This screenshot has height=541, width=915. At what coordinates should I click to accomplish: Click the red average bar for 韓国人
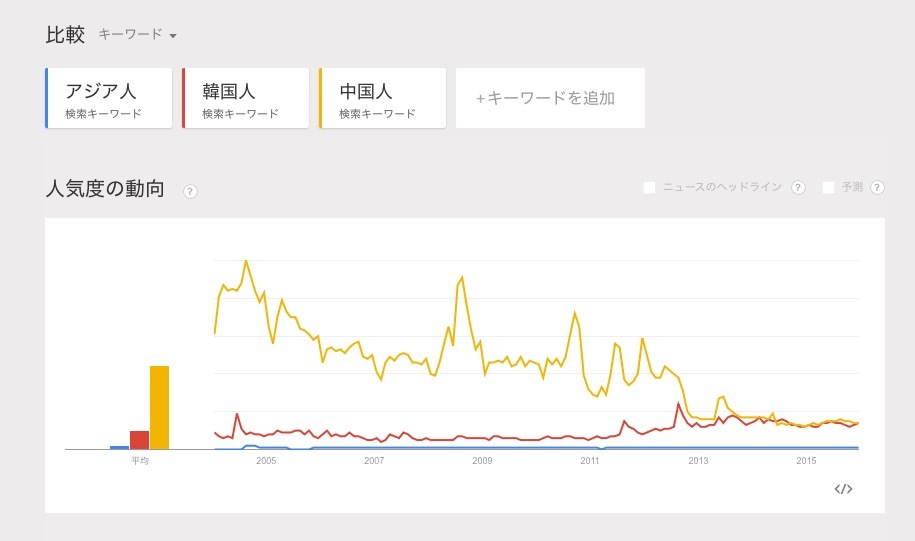pyautogui.click(x=139, y=440)
